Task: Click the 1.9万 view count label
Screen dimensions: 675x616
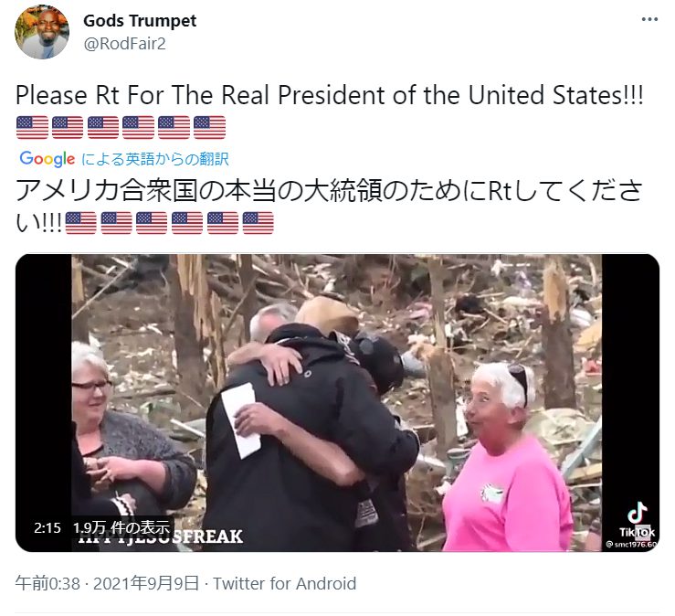Action: (x=121, y=527)
